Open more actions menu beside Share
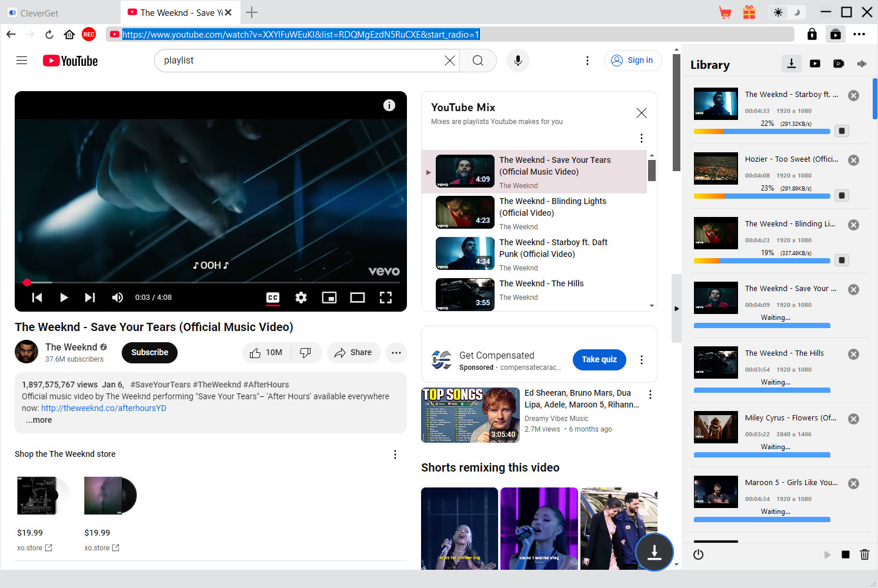Viewport: 878px width, 588px height. [396, 353]
